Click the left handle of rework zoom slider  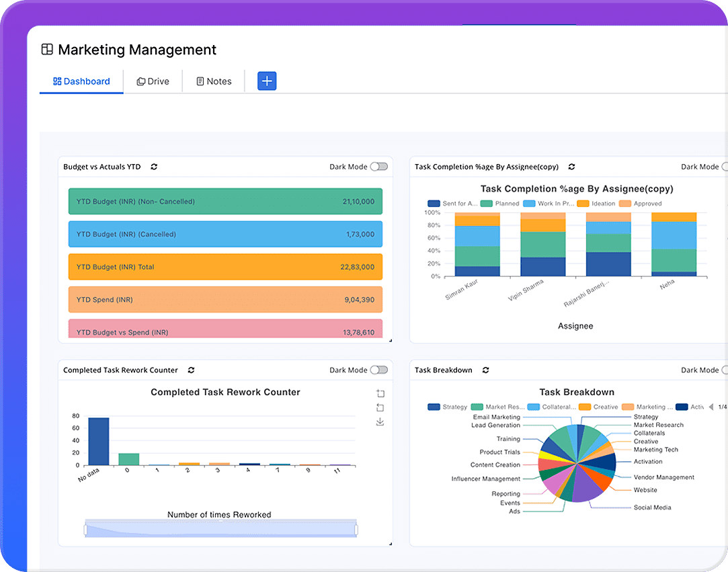pos(85,530)
